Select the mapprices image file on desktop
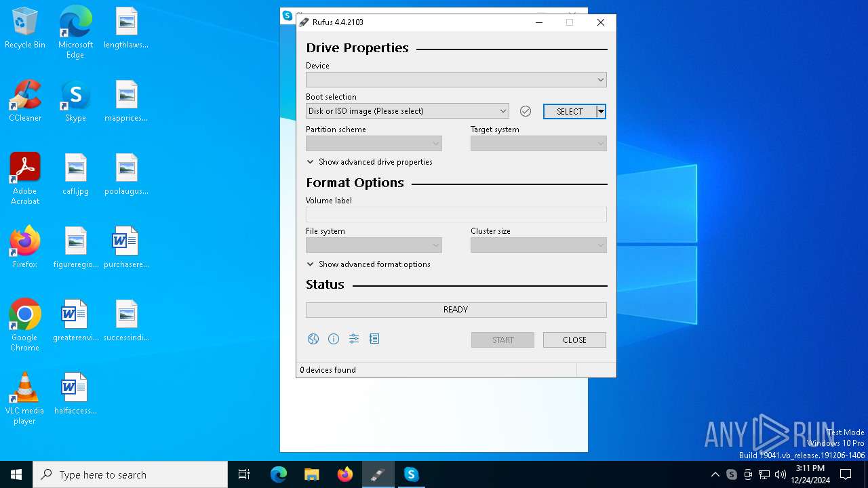 [126, 102]
